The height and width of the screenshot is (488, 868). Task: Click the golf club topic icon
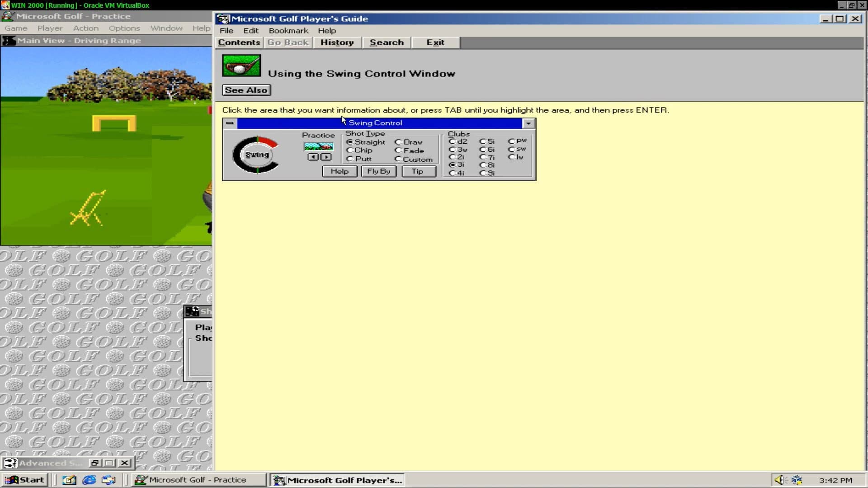pyautogui.click(x=241, y=66)
